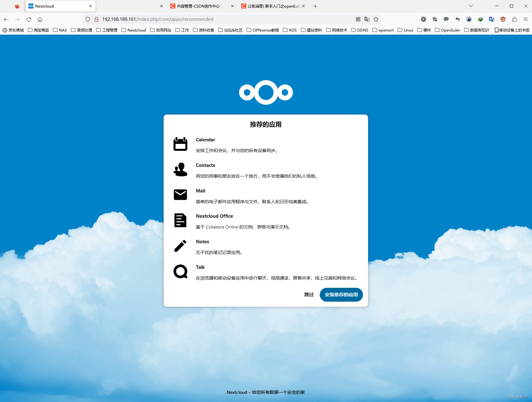This screenshot has width=532, height=402.
Task: Click the Nextcloud Office document icon
Action: pyautogui.click(x=180, y=220)
